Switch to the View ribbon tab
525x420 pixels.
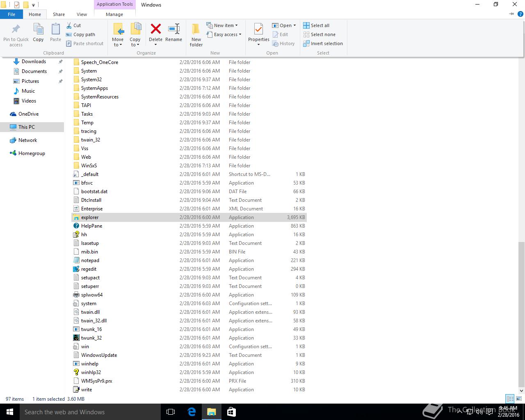click(82, 14)
